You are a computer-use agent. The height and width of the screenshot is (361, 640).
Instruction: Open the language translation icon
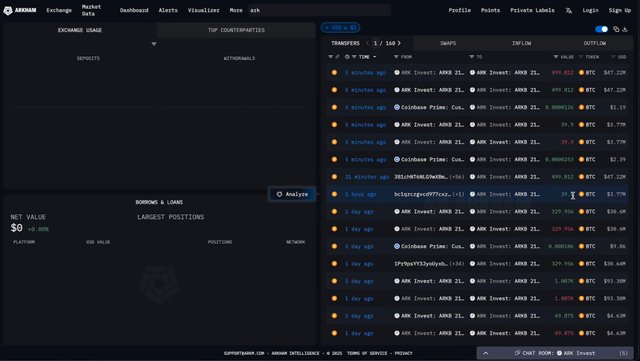pos(569,11)
